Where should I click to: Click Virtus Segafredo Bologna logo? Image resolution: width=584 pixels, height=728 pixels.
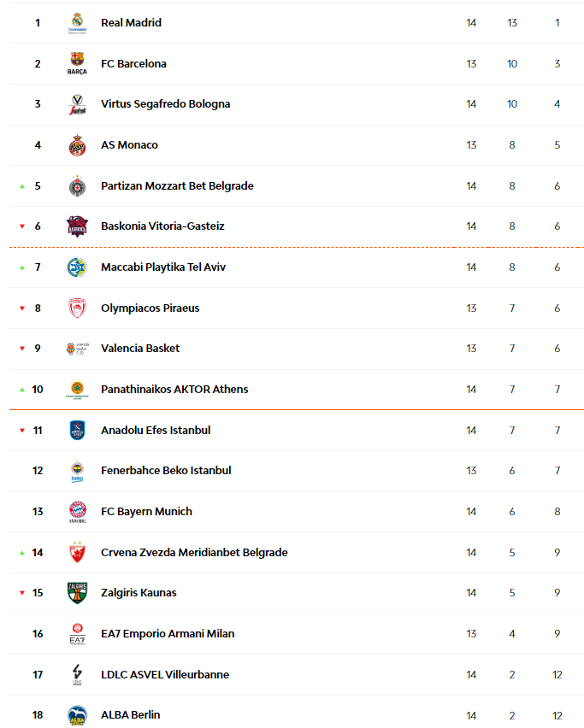coord(77,104)
